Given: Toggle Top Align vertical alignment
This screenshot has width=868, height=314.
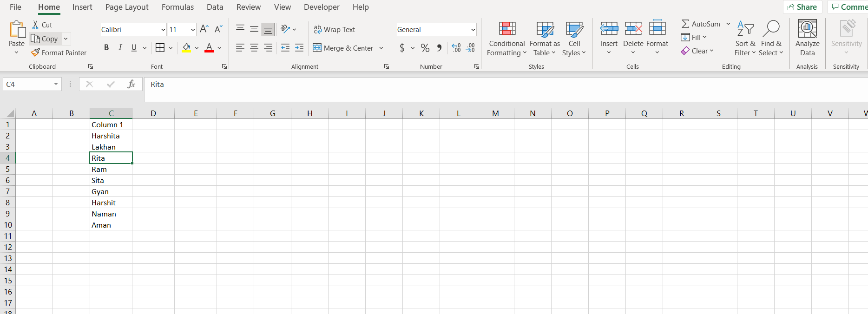Looking at the screenshot, I should pos(240,29).
